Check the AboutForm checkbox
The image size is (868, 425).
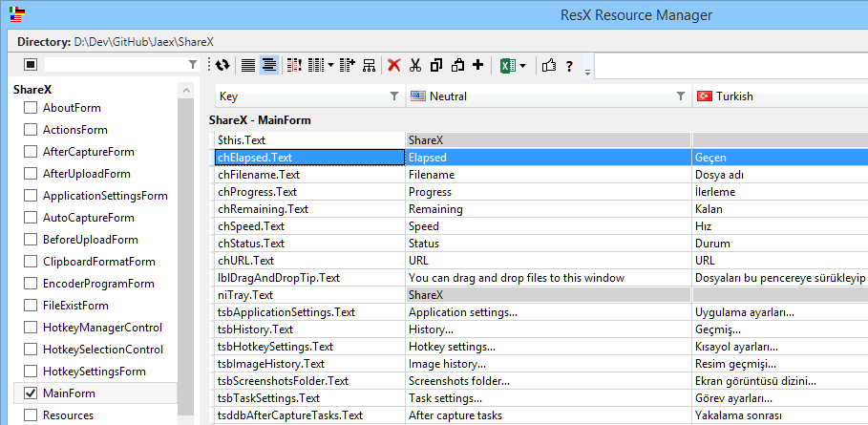tap(31, 108)
